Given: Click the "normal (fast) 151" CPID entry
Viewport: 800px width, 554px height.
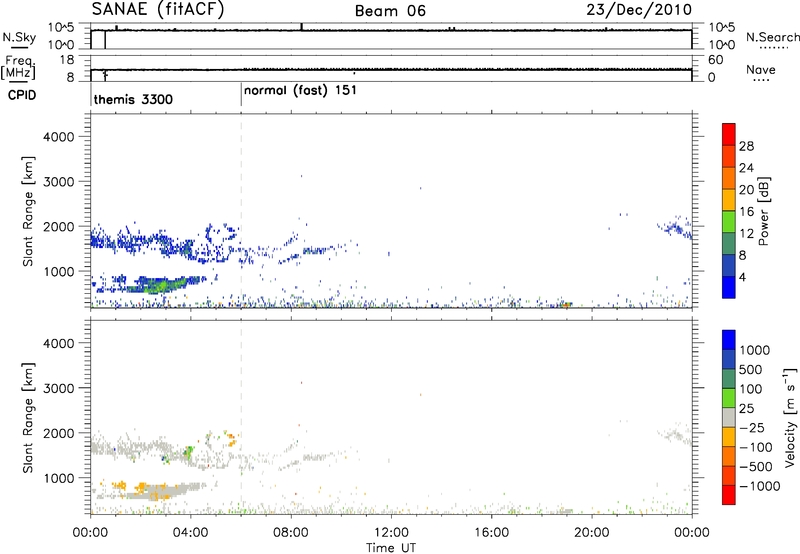Looking at the screenshot, I should point(300,90).
